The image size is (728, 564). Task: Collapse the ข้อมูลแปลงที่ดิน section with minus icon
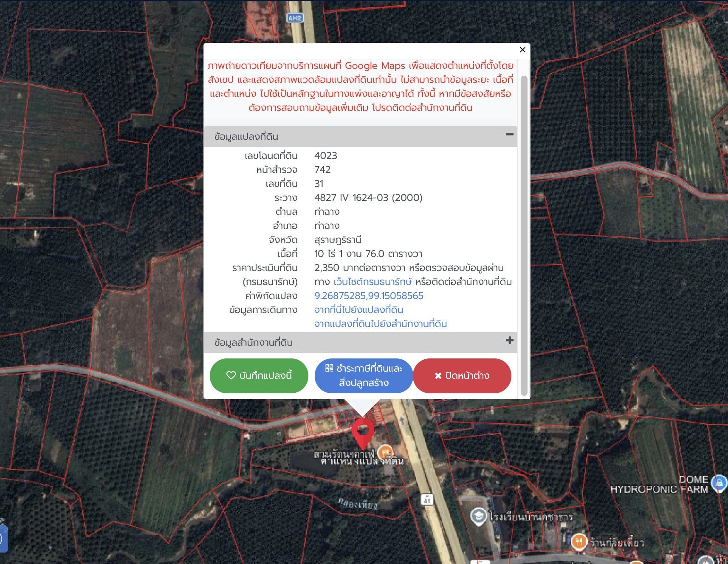click(x=509, y=135)
